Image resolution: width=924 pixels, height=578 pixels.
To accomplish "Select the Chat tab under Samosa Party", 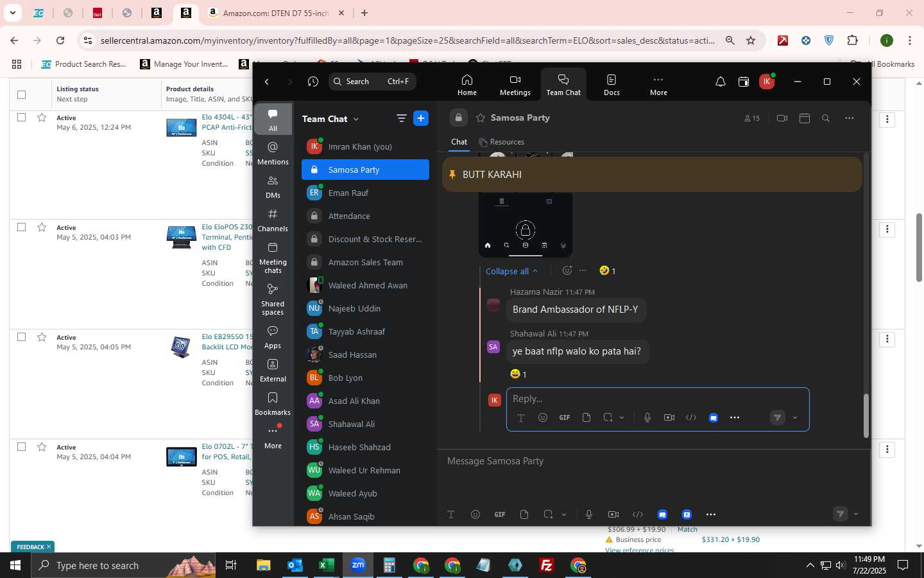I will point(459,142).
